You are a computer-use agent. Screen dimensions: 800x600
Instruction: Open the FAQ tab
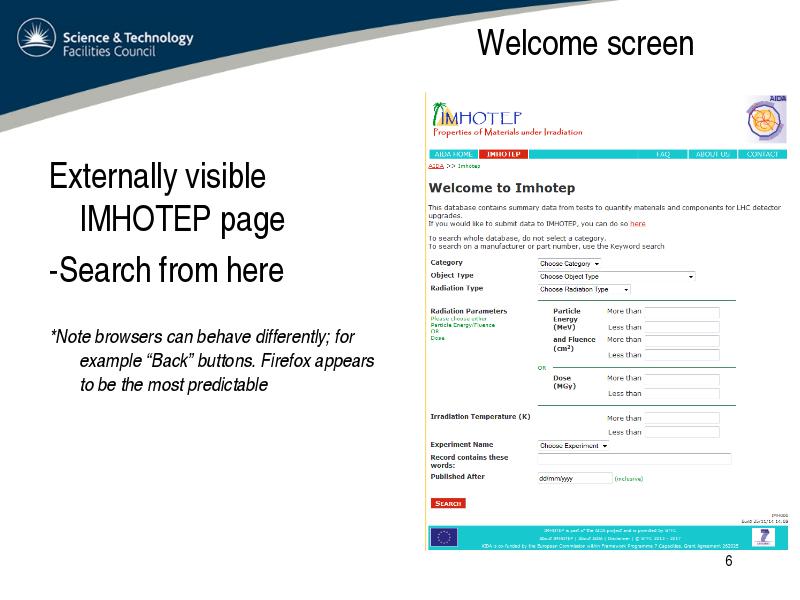(663, 154)
